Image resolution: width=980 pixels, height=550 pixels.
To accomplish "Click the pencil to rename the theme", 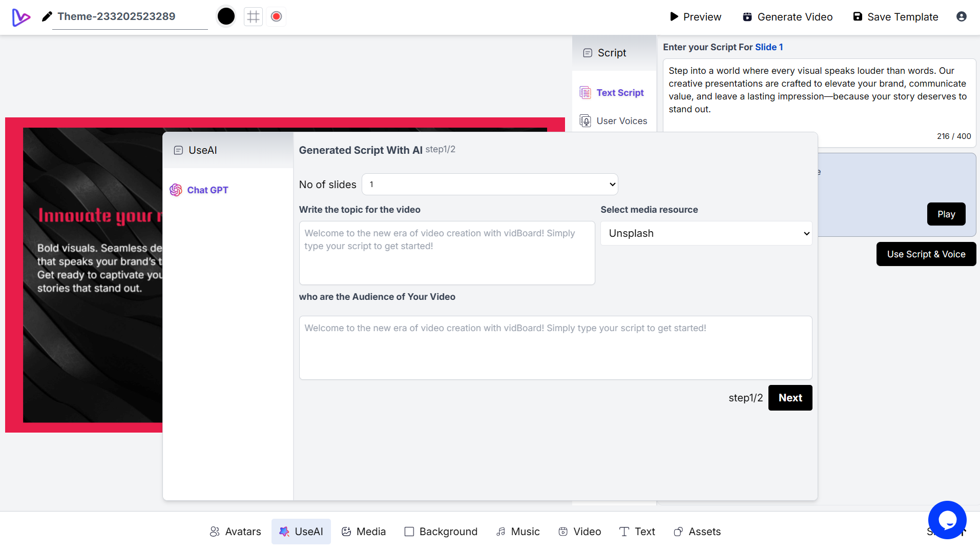I will point(47,16).
